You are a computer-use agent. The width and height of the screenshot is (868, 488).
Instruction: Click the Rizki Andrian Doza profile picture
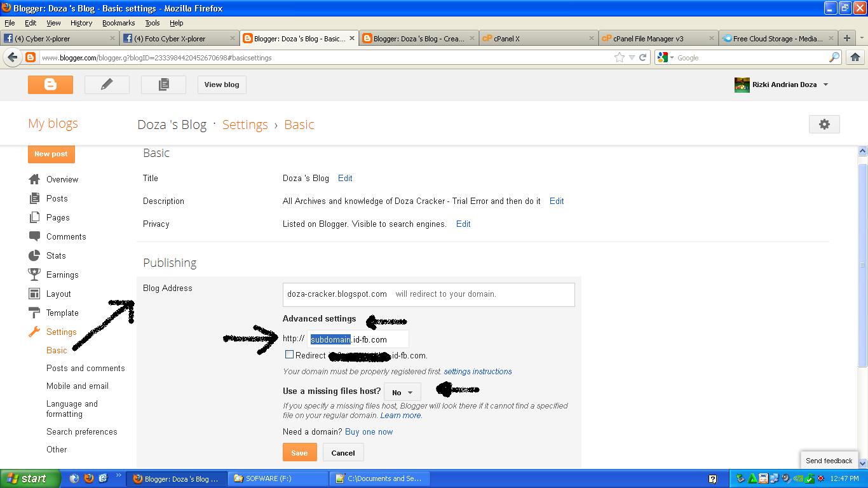point(742,85)
